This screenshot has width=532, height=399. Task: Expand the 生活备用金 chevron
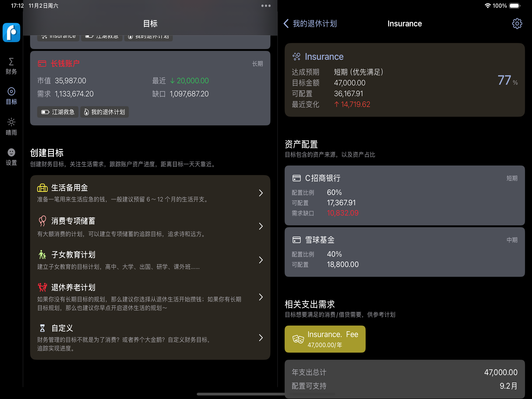coord(261,193)
